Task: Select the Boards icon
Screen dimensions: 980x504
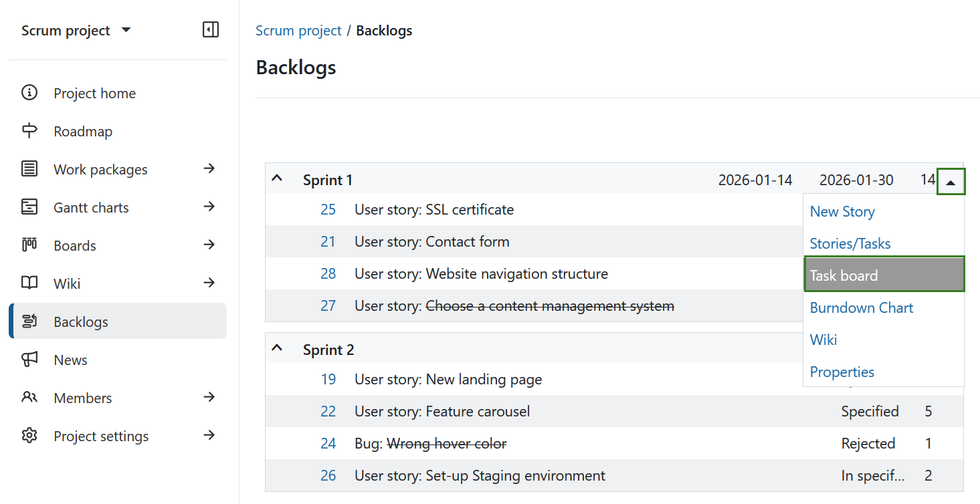Action: [29, 245]
